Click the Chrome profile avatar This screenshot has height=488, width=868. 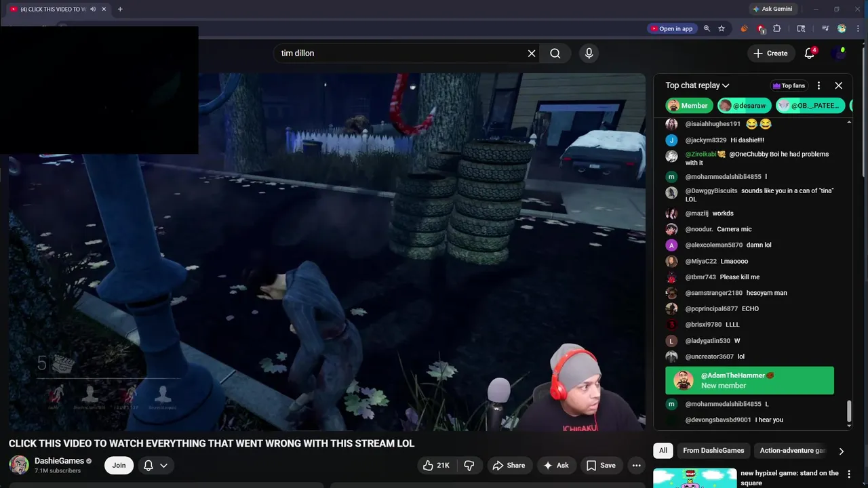point(842,28)
